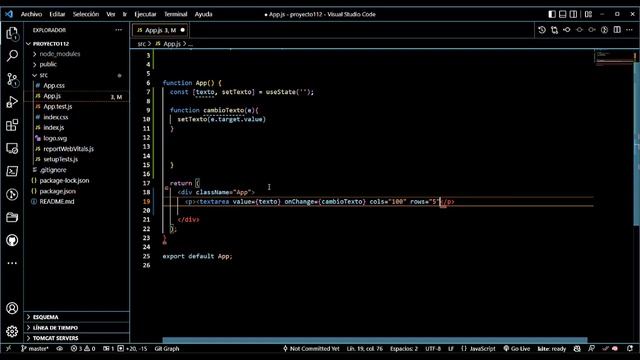
Task: Open .gitignore in the explorer
Action: (53, 170)
